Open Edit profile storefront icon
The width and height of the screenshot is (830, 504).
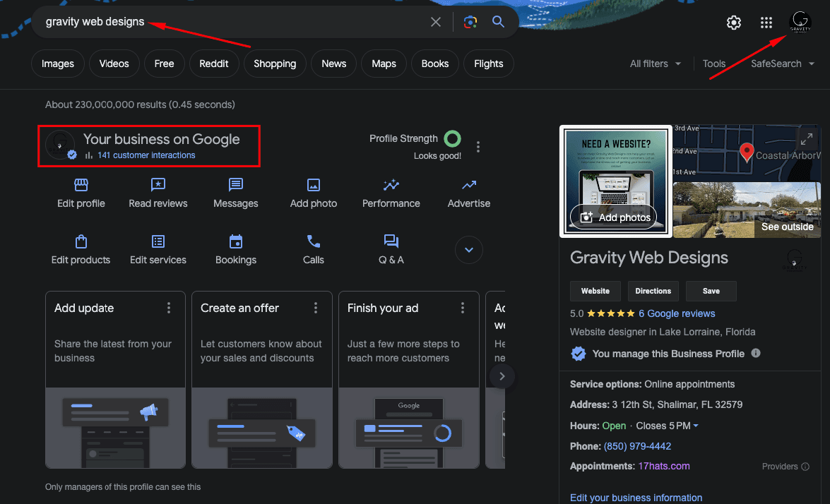pos(81,184)
